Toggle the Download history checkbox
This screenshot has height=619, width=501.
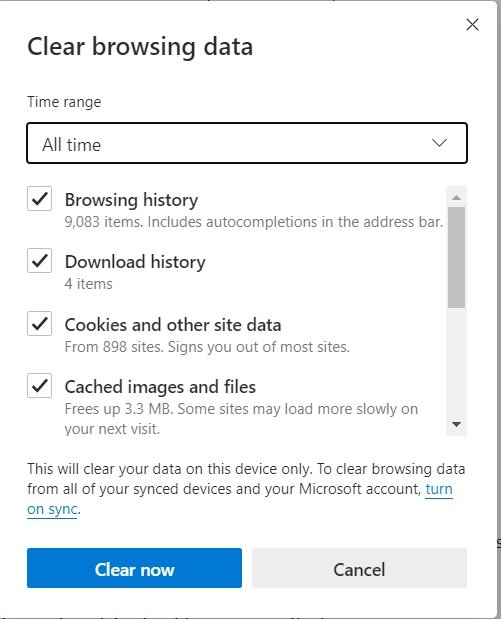[x=39, y=261]
